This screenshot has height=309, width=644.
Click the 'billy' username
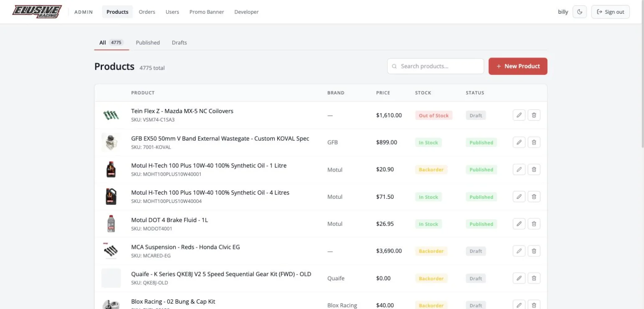pos(563,12)
